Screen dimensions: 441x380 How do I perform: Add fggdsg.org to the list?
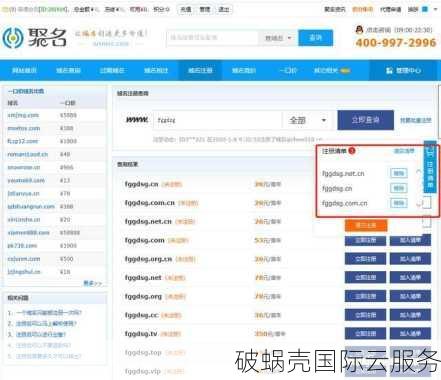pos(410,296)
